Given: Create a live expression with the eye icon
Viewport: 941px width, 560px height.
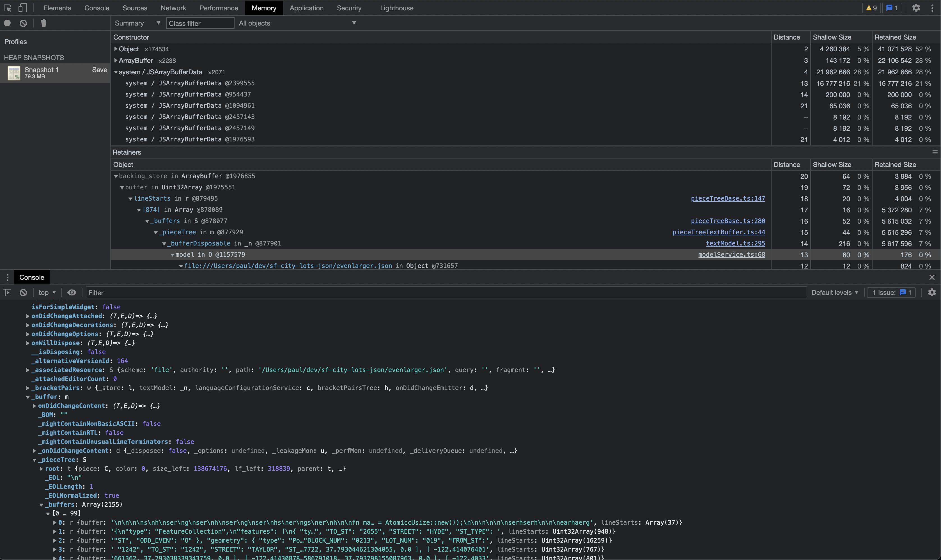Looking at the screenshot, I should (x=71, y=292).
